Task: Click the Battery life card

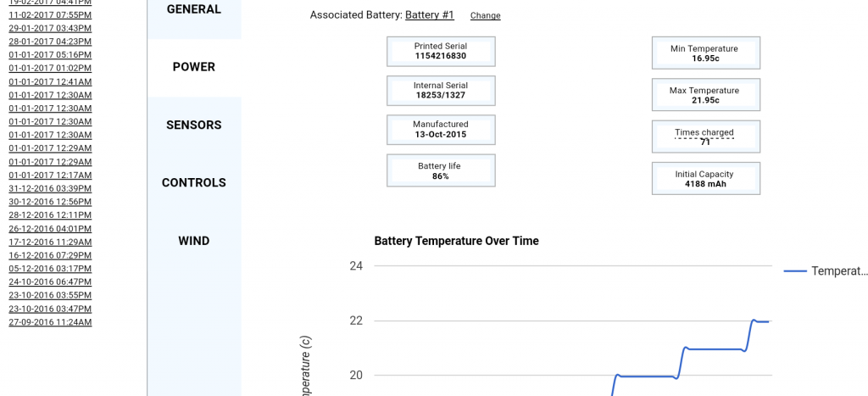Action: (x=440, y=170)
